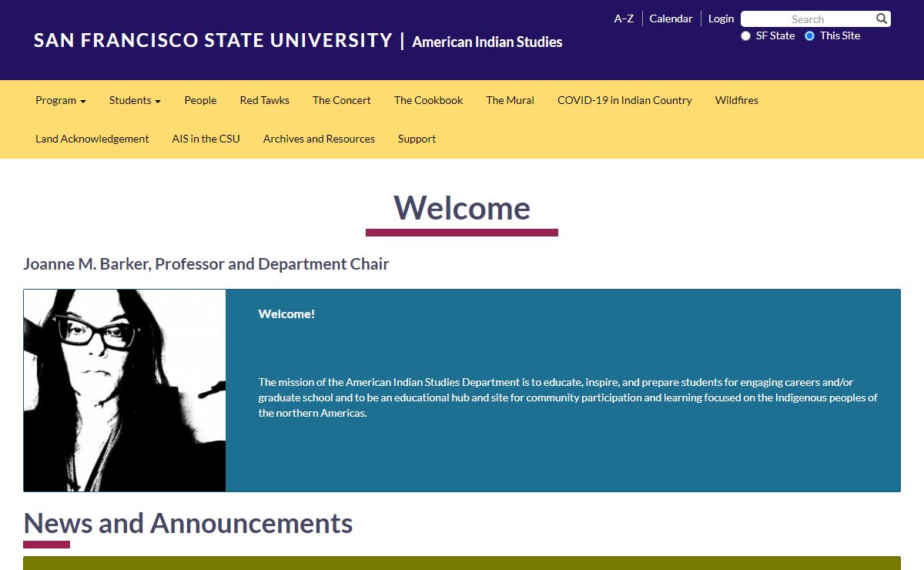
Task: Select the This Site radio button
Action: pyautogui.click(x=809, y=36)
